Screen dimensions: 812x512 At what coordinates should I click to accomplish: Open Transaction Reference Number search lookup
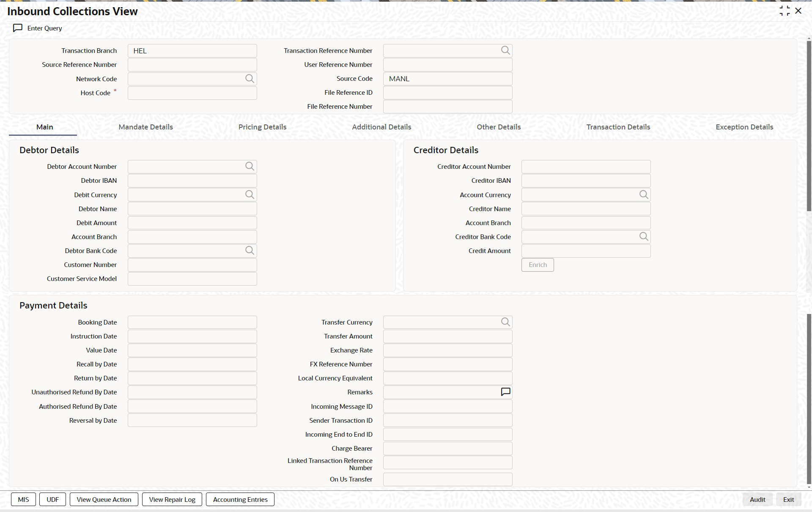(505, 50)
